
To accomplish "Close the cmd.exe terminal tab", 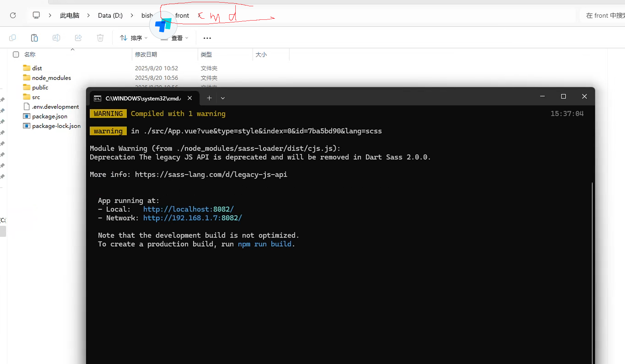I will pyautogui.click(x=190, y=98).
